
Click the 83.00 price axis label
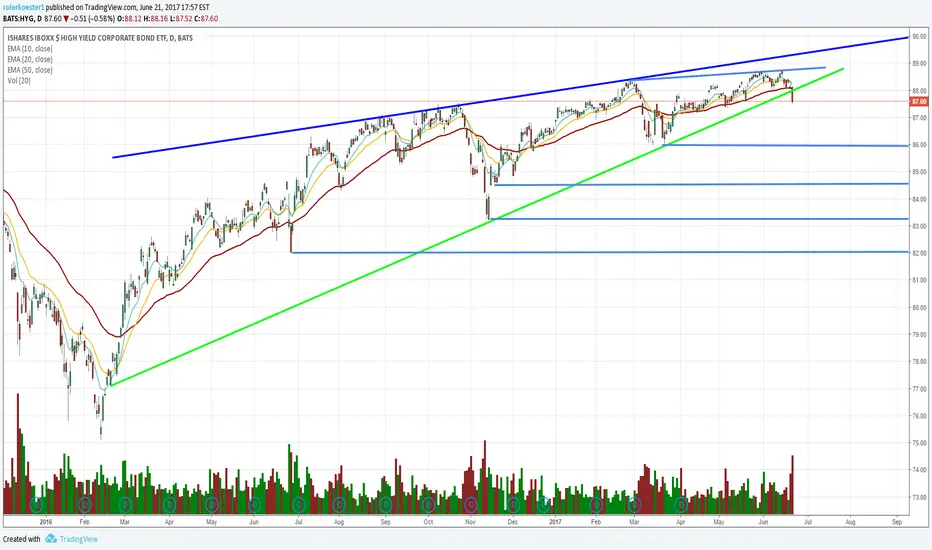tap(919, 226)
